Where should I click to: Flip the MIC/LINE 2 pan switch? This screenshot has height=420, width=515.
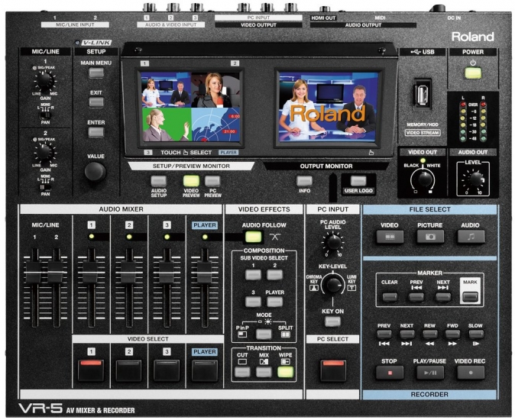[x=45, y=187]
